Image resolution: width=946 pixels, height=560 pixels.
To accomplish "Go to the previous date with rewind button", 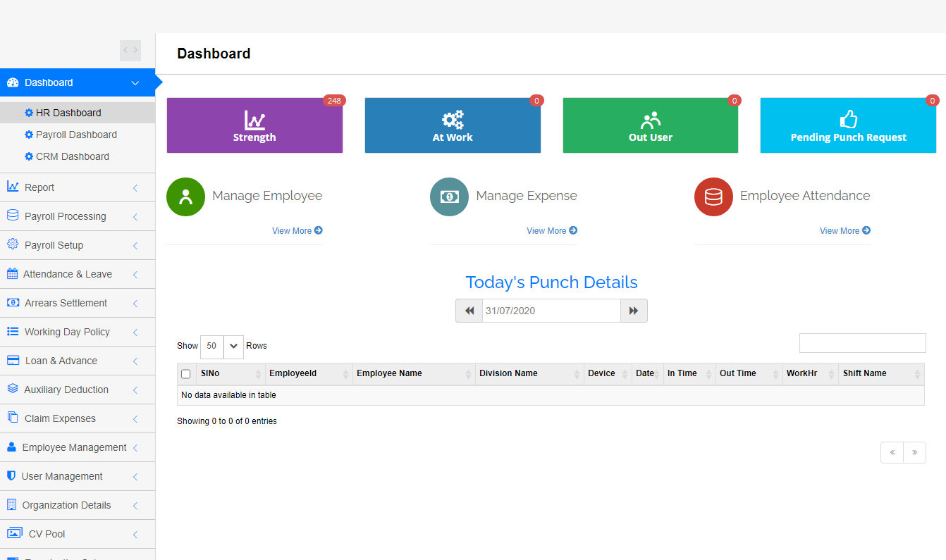I will [469, 311].
